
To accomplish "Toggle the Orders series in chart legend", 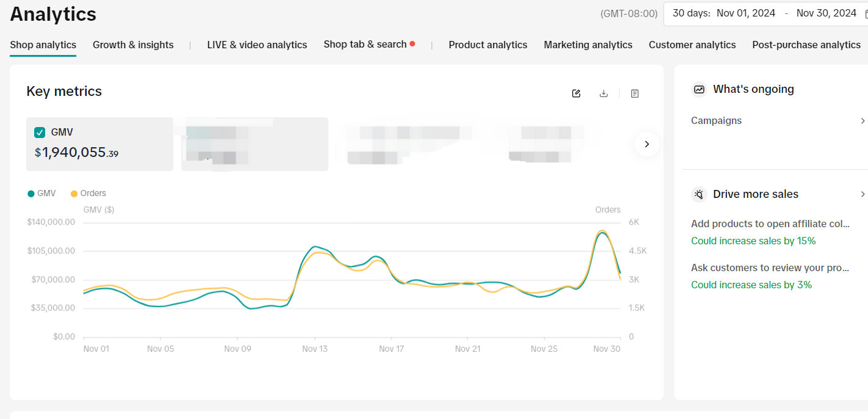I will pyautogui.click(x=88, y=193).
